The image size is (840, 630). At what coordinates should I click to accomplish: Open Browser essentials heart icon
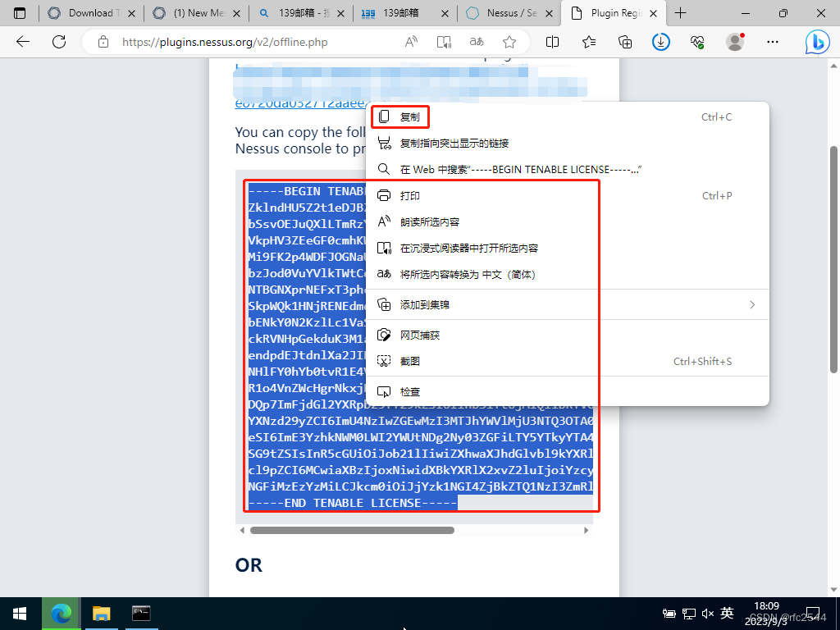(697, 42)
